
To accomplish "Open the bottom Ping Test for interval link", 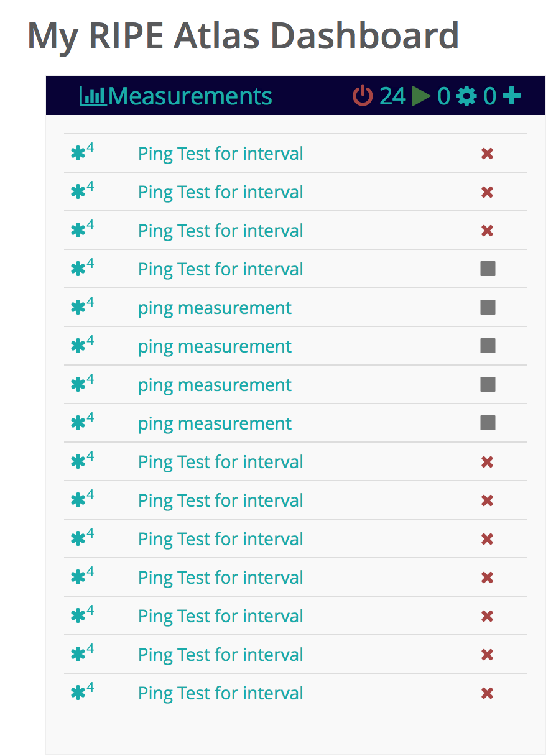I will click(221, 693).
